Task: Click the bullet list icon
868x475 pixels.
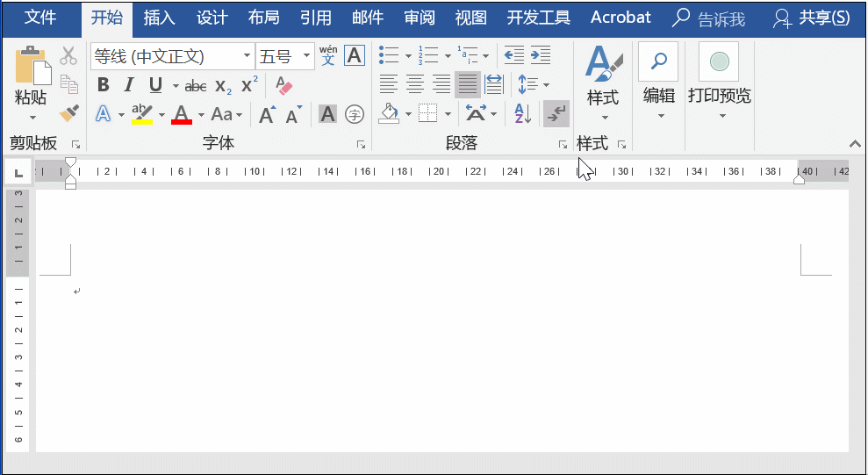Action: [x=389, y=55]
